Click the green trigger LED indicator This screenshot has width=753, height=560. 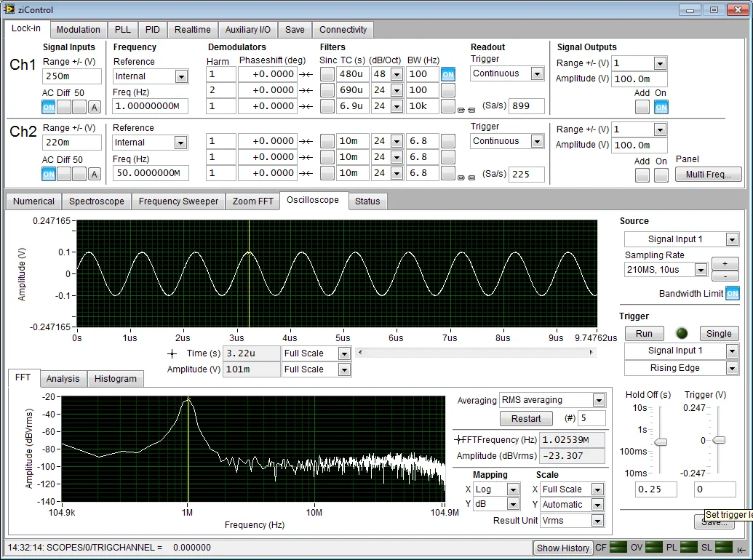tap(682, 333)
